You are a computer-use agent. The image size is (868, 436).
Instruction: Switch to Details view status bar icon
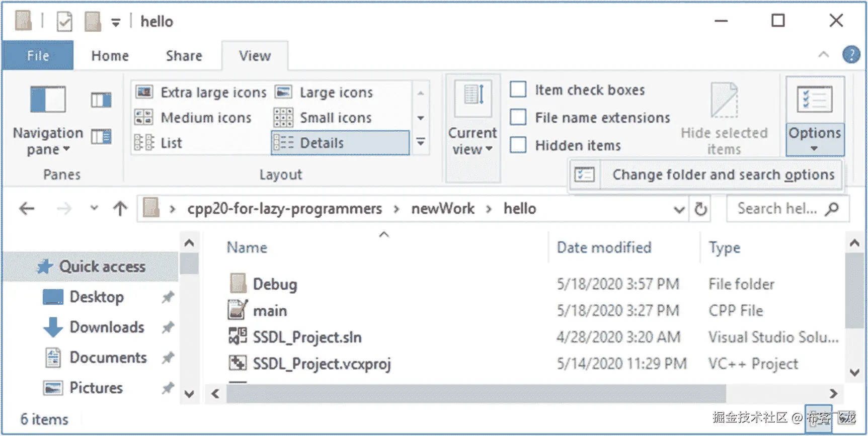(x=818, y=418)
